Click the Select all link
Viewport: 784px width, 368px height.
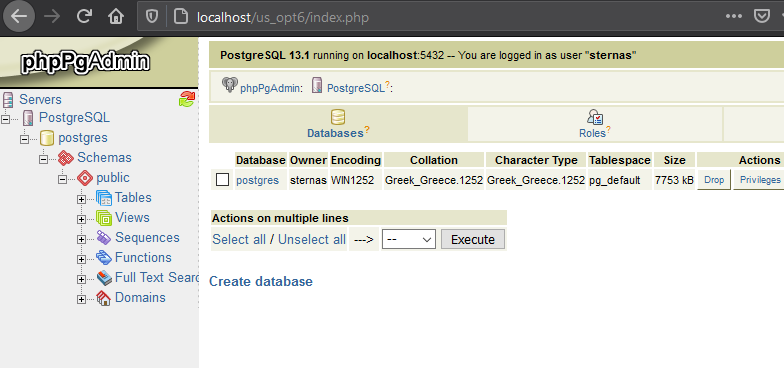pos(239,240)
